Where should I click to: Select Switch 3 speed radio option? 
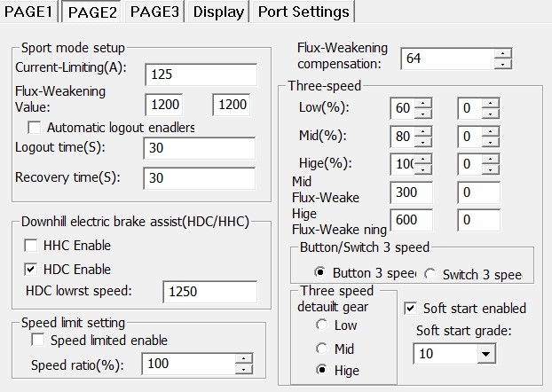[430, 273]
